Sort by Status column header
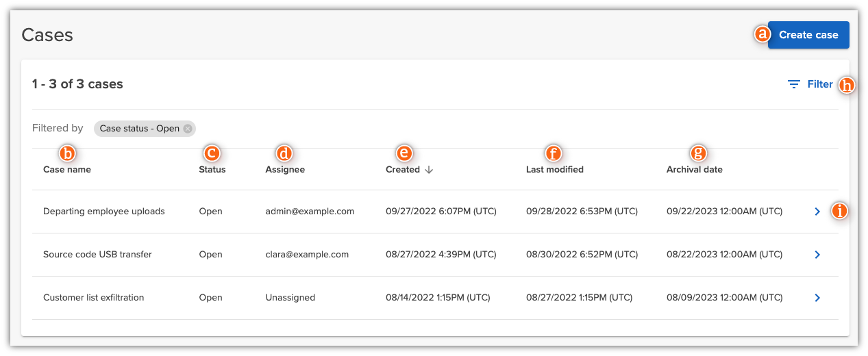 212,169
